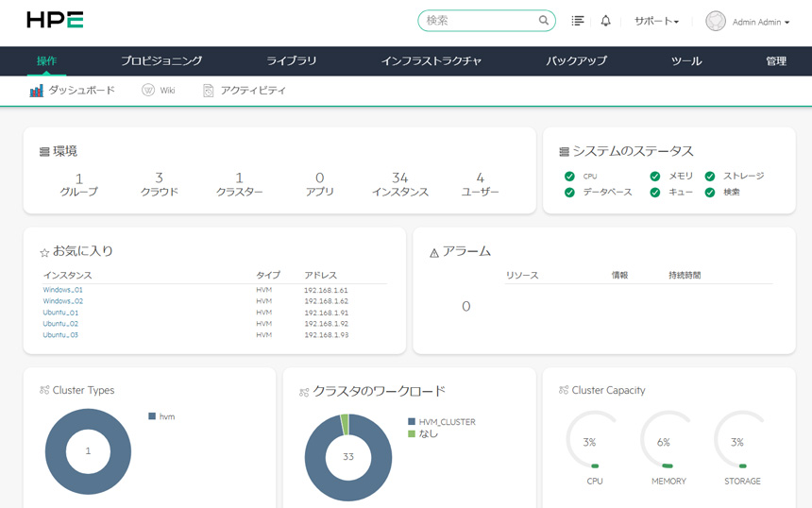This screenshot has height=508, width=812.
Task: Click the ストレージ status check icon
Action: (x=710, y=176)
